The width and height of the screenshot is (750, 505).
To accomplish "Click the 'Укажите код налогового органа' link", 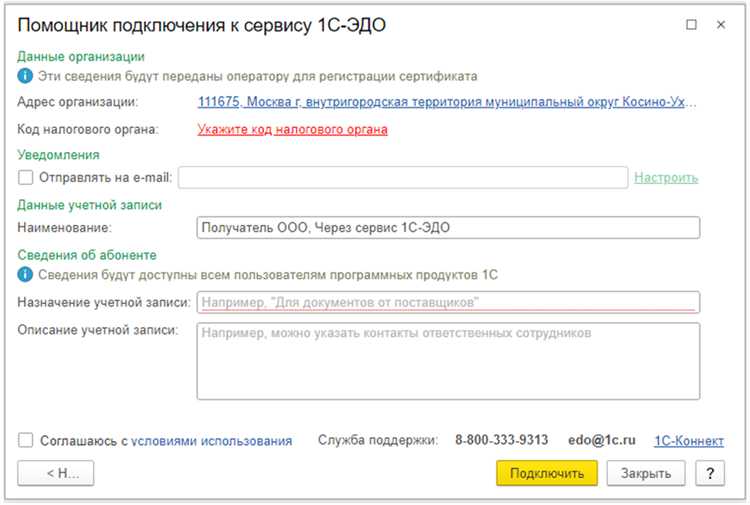I will tap(292, 130).
